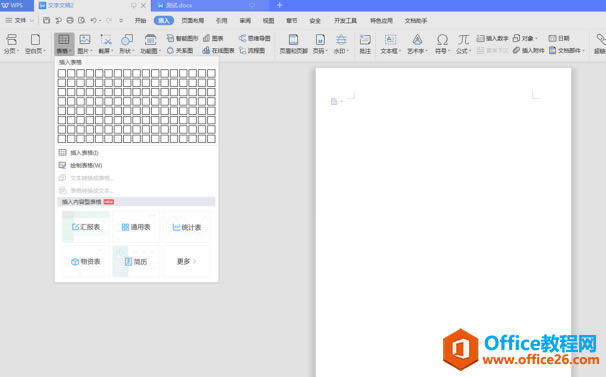The image size is (606, 377).
Task: Switch to the 引用 References tab
Action: tap(221, 20)
